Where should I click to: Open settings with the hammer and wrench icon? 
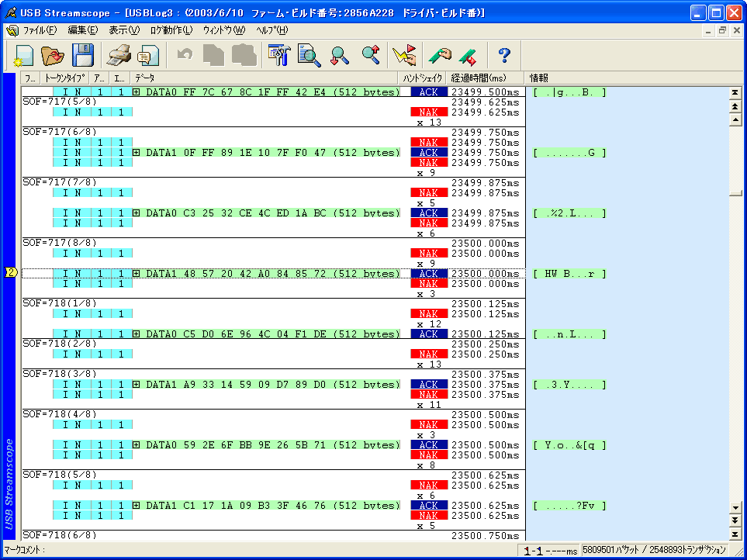pos(279,55)
